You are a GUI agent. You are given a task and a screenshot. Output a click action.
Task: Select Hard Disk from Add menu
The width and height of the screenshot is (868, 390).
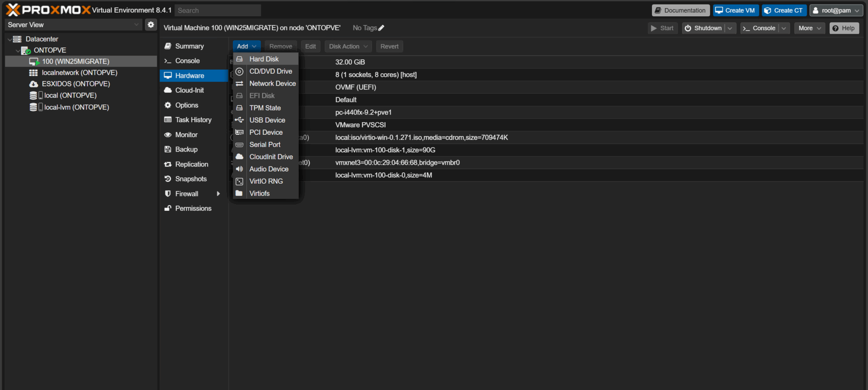pos(265,59)
